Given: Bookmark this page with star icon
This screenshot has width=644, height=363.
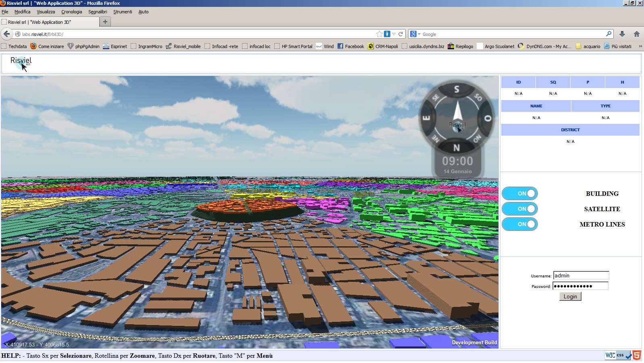Looking at the screenshot, I should [x=379, y=34].
